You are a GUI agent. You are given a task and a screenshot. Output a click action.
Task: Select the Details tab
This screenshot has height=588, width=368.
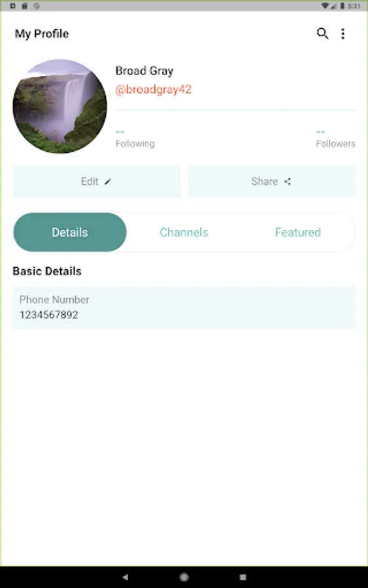(x=70, y=233)
